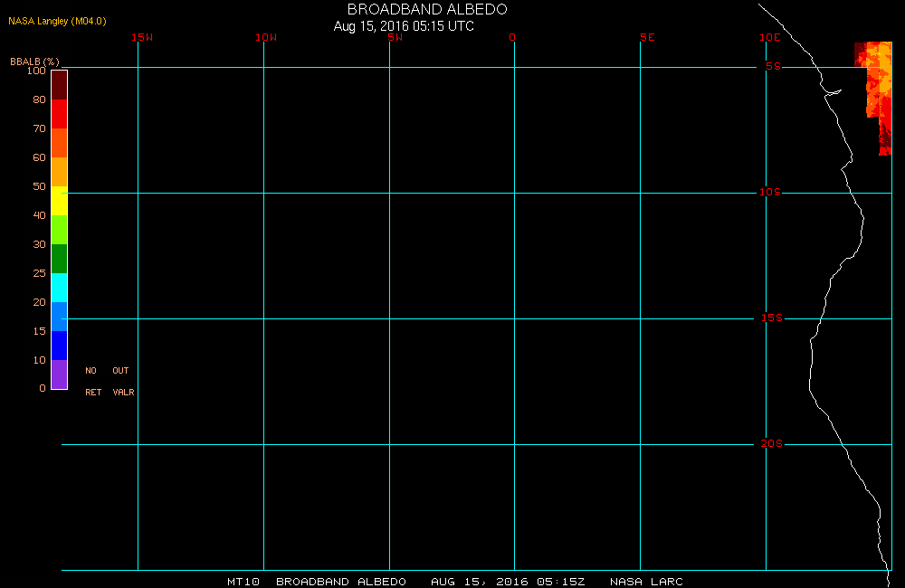
Task: Click the BROADBAND ALBEDO title
Action: 427,10
